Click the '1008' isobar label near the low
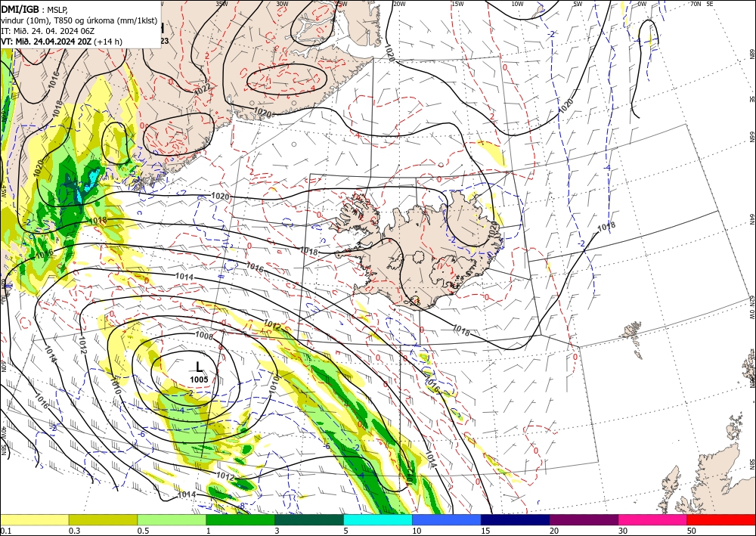756x536 pixels. [203, 334]
